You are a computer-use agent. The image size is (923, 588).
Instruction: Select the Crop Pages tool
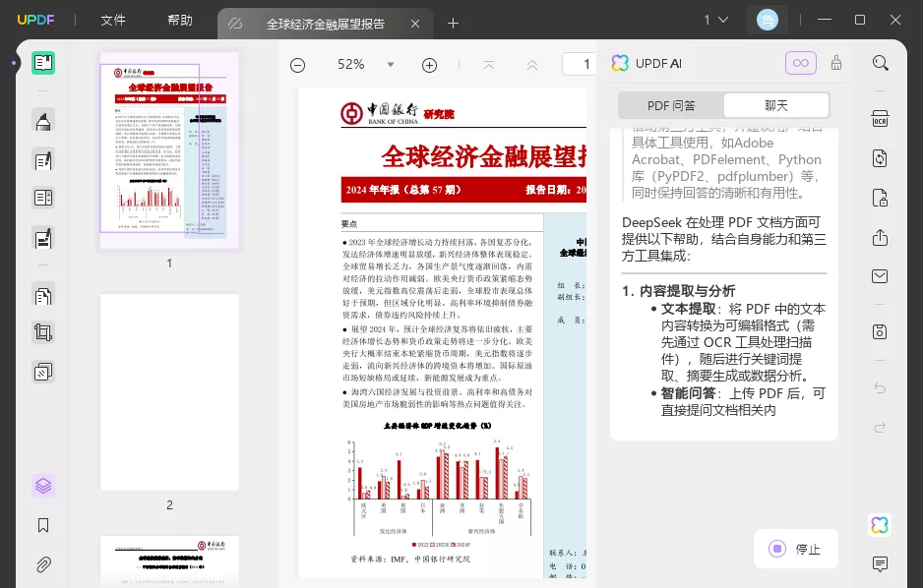point(43,332)
